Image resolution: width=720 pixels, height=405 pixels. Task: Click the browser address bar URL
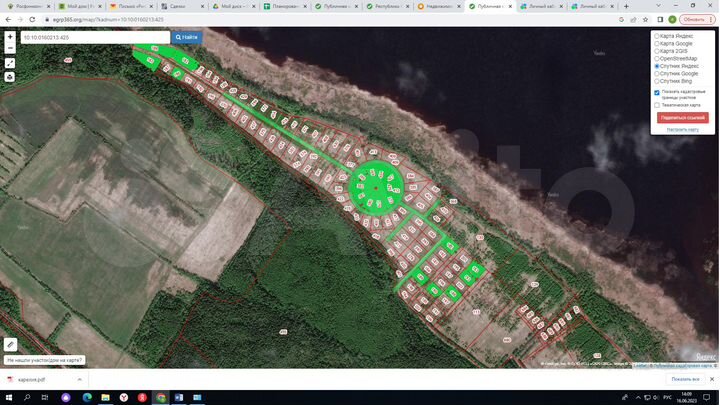click(x=108, y=20)
